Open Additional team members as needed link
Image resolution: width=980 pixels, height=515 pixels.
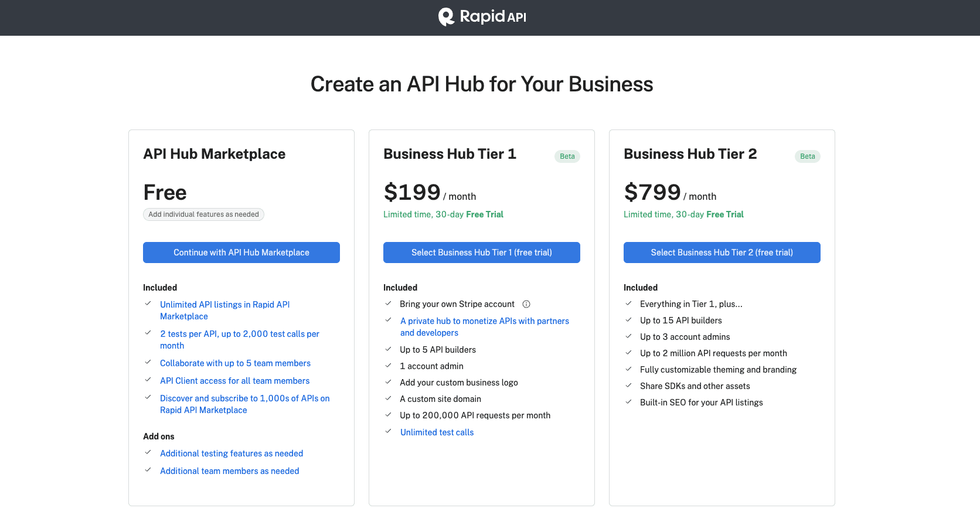[x=229, y=471]
